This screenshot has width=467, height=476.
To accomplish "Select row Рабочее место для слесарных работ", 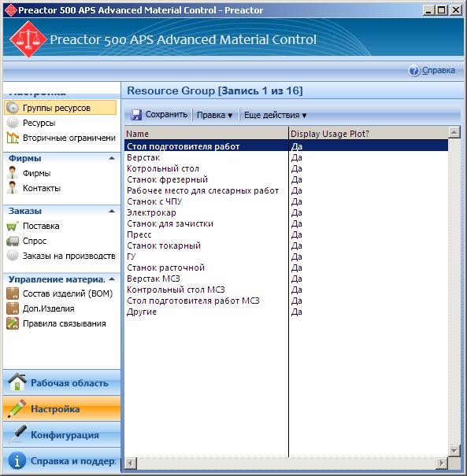I will click(286, 190).
